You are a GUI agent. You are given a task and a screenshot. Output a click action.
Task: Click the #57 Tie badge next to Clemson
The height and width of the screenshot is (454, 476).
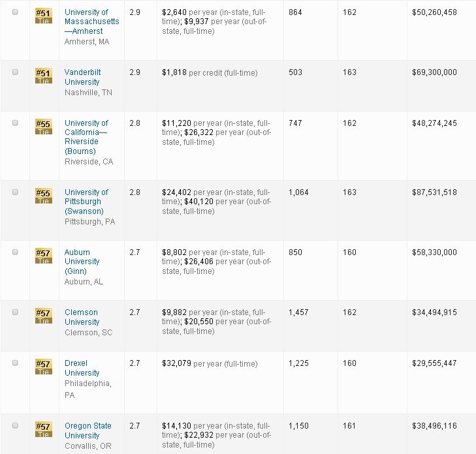pyautogui.click(x=43, y=316)
